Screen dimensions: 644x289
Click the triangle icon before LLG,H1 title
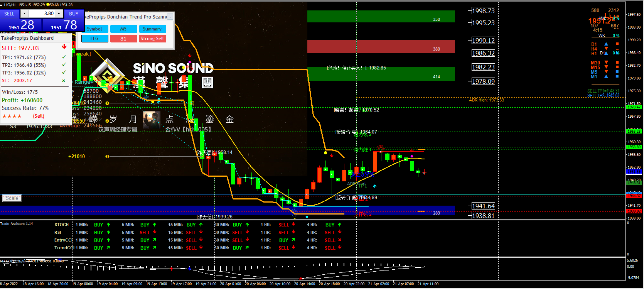pos(2,5)
